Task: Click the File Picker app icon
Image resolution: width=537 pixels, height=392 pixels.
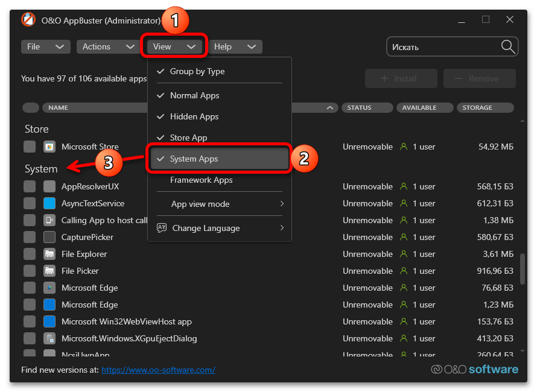Action: [x=49, y=271]
